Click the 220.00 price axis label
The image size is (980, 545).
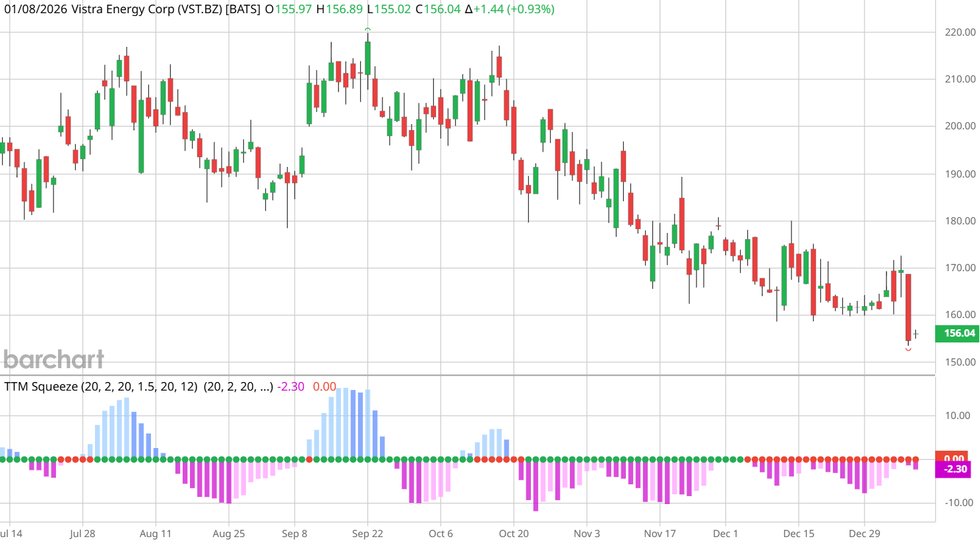point(960,32)
